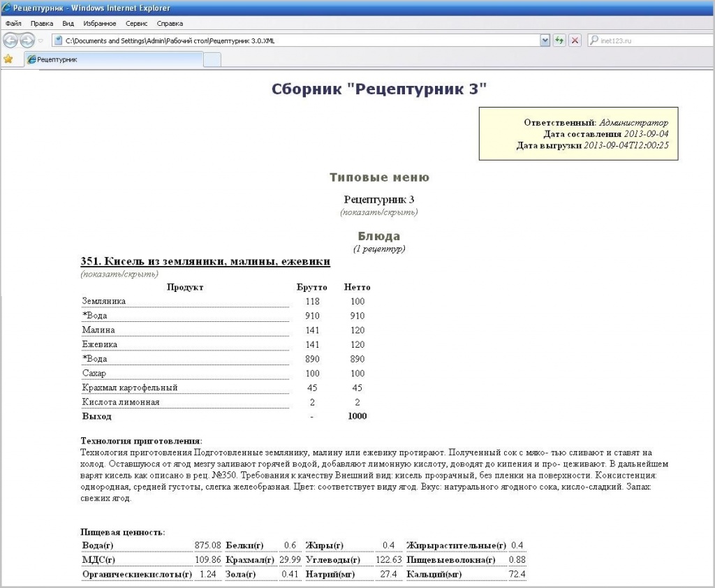Click the Брутто column header
This screenshot has height=588, width=715.
(312, 288)
